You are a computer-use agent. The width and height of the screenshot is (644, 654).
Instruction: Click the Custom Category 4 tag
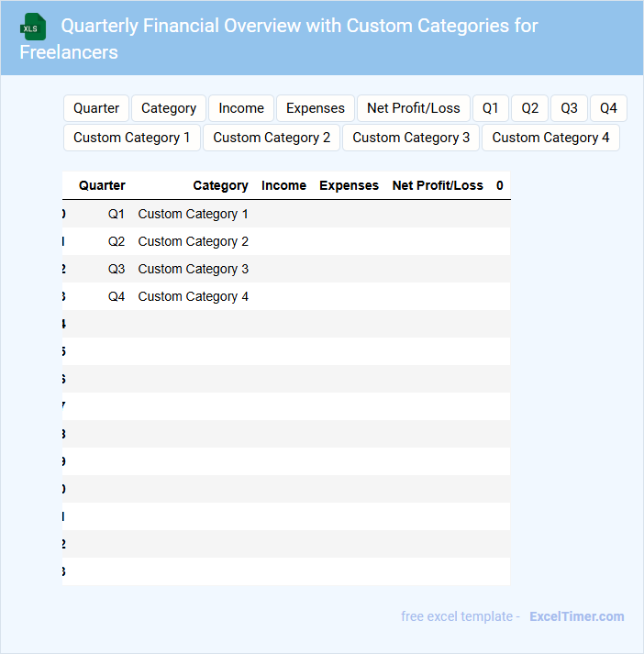[551, 138]
